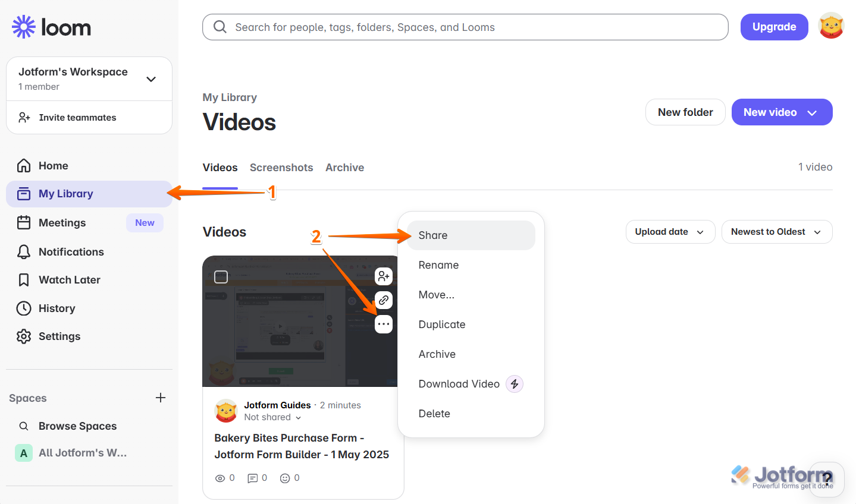Click the New folder button
Screen dimensions: 856x504
point(685,112)
